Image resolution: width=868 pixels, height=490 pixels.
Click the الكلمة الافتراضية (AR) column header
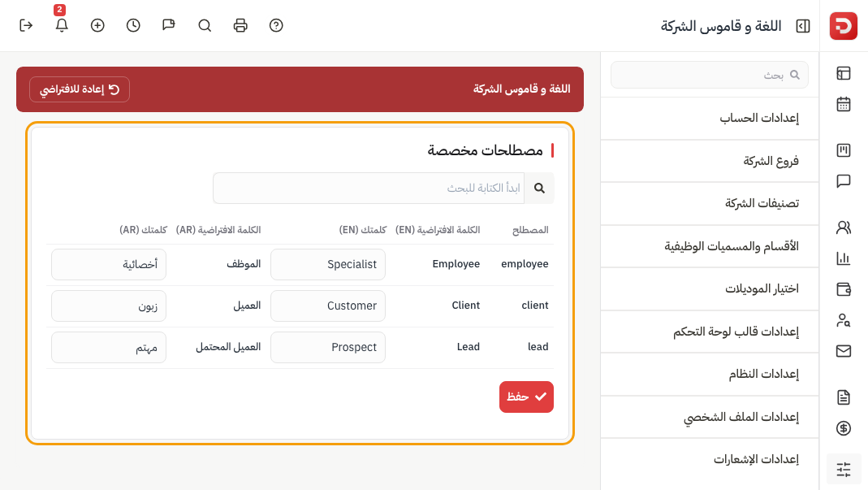(x=218, y=230)
